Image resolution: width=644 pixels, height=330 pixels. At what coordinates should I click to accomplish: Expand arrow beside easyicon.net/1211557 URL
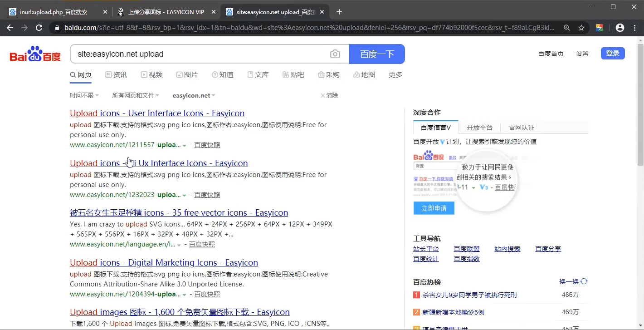(184, 145)
